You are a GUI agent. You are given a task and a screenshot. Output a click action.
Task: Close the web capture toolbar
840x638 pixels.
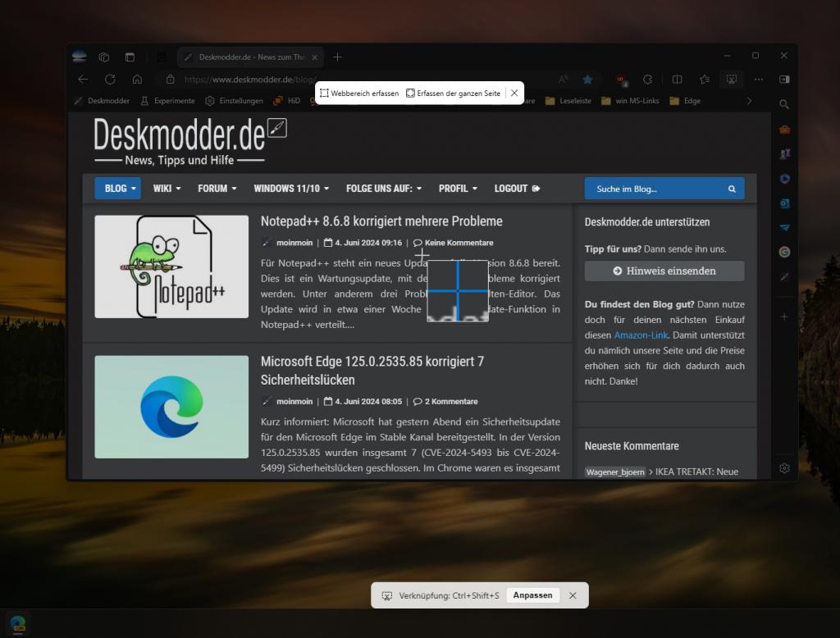514,93
